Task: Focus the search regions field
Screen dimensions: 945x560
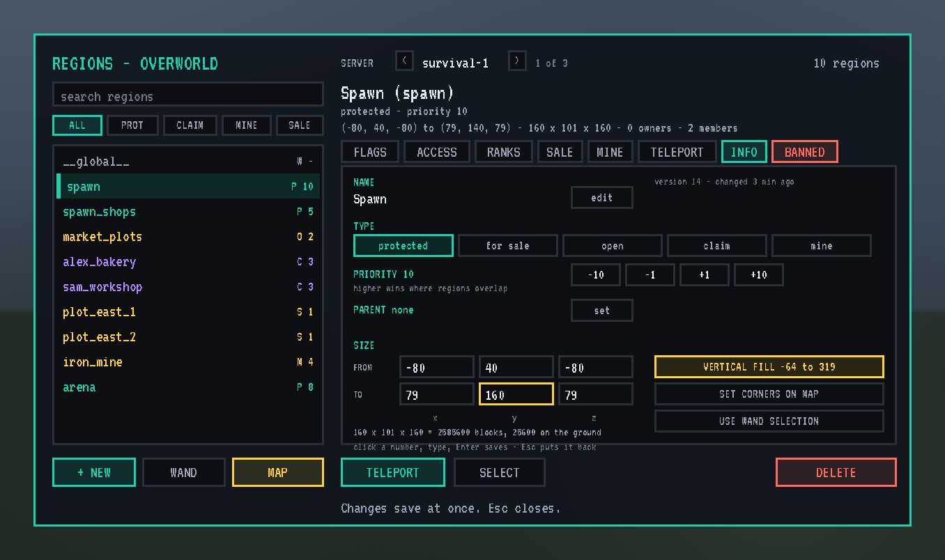Action: (x=188, y=95)
